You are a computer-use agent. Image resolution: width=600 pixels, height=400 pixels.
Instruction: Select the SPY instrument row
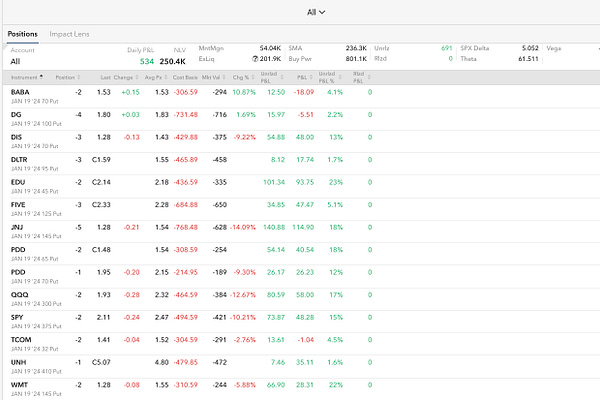pos(301,321)
